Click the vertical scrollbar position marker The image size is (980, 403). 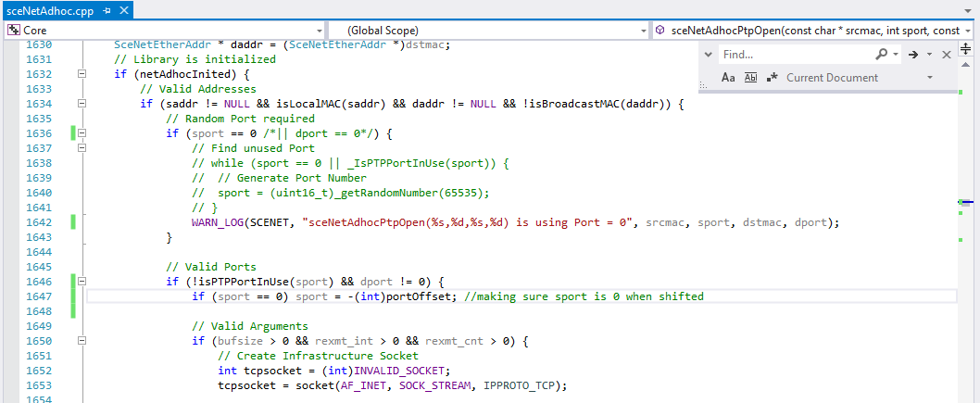click(965, 203)
